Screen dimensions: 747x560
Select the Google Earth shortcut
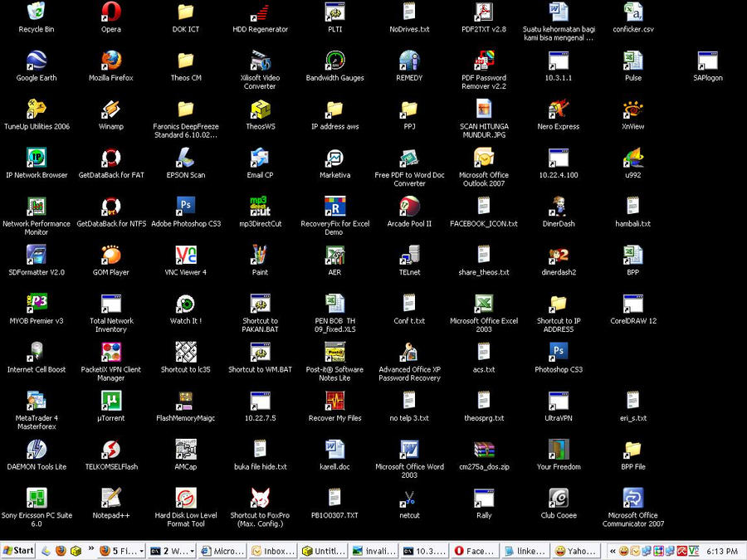(37, 61)
